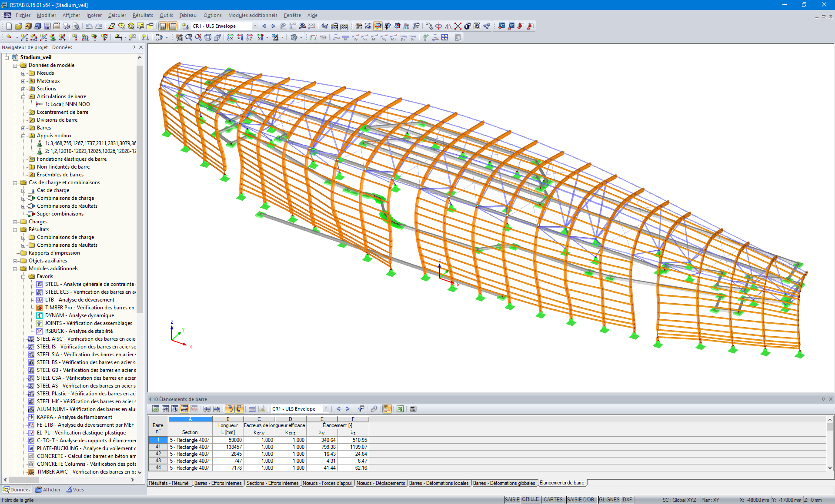This screenshot has width=835, height=504.
Task: Click the Excel export icon in table toolbar
Action: coord(400,409)
